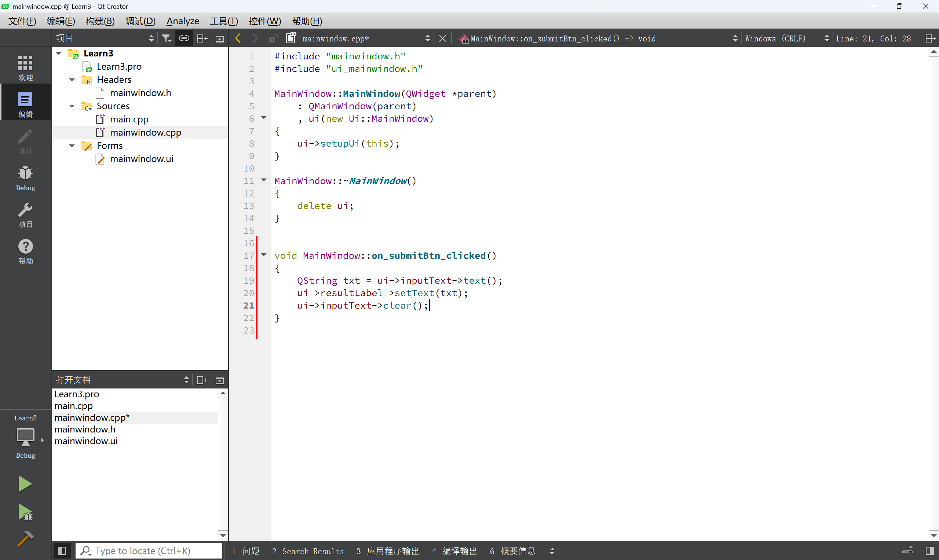
Task: Click open documents scrollbar up arrow
Action: (x=223, y=393)
